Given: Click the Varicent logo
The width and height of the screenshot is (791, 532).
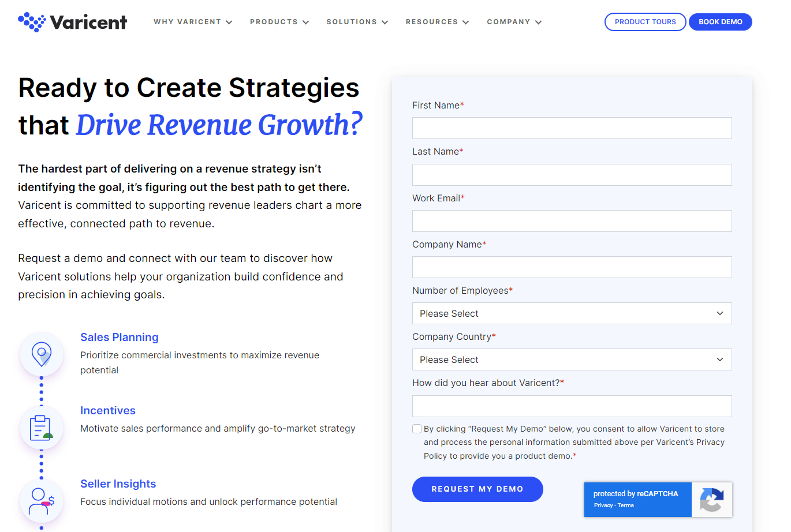Looking at the screenshot, I should 72,22.
